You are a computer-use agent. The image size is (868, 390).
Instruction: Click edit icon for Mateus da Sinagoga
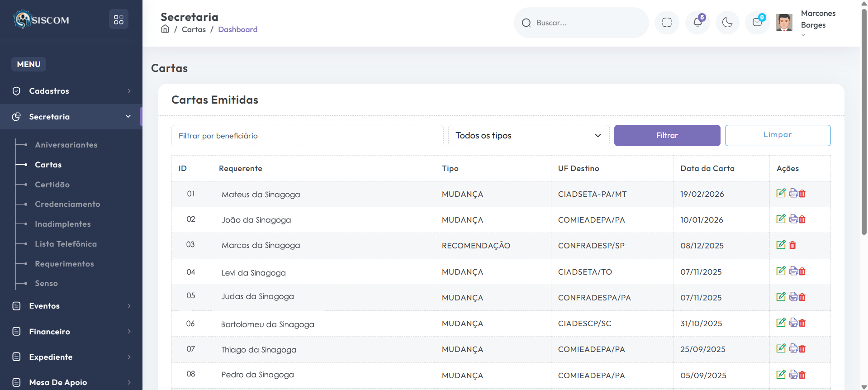[x=781, y=193]
